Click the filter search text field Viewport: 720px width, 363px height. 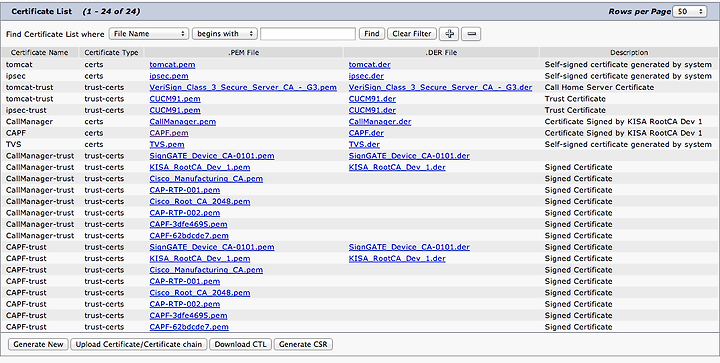click(308, 34)
